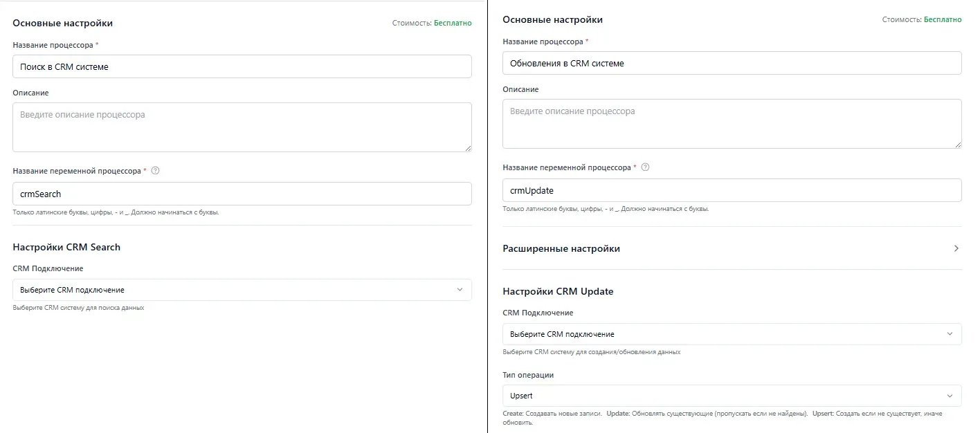This screenshot has width=980, height=433.
Task: Click Бесплатно cost label in CRM update form
Action: coord(943,19)
